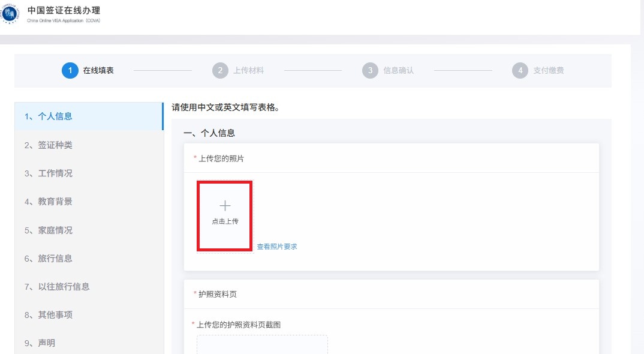644x354 pixels.
Task: Click step 1 circle 在线填表
Action: coord(70,70)
